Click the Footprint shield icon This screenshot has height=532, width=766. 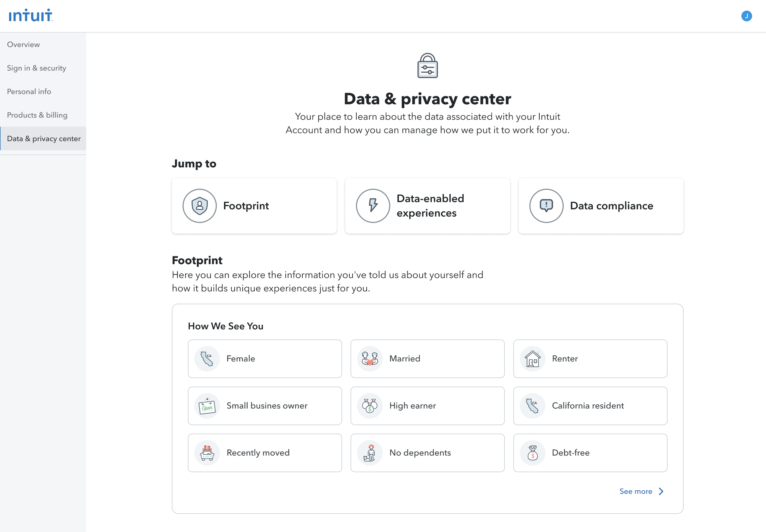tap(199, 206)
